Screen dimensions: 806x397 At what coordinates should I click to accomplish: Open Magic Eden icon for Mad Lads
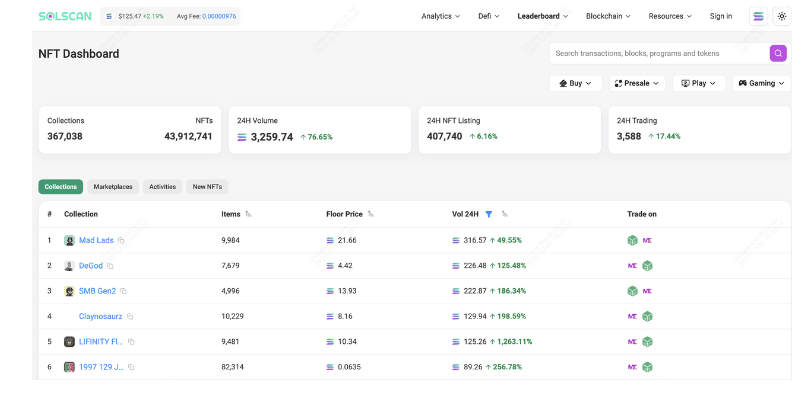647,240
